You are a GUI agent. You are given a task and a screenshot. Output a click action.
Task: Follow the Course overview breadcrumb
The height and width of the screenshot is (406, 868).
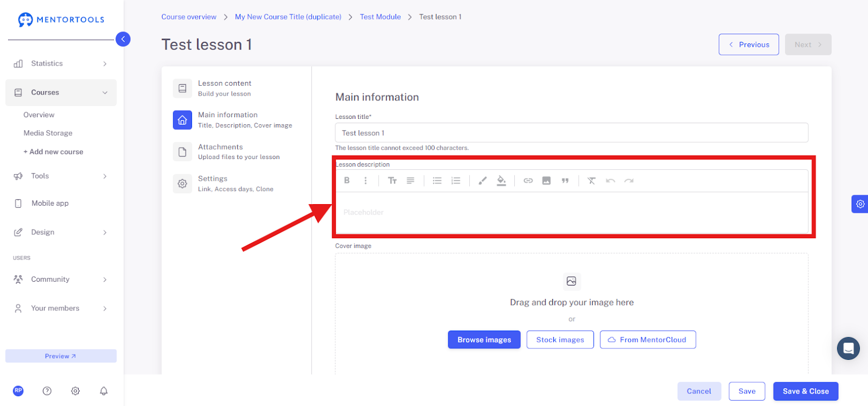tap(189, 17)
